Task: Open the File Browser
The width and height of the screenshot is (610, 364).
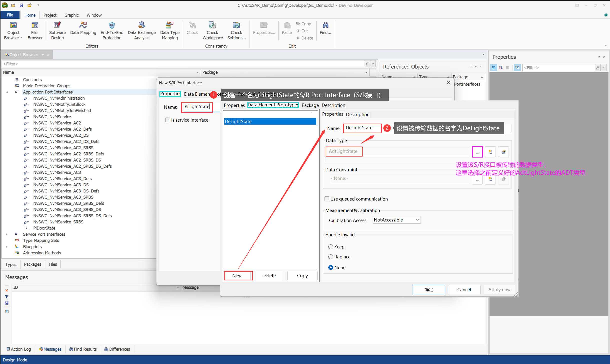Action: click(x=35, y=30)
